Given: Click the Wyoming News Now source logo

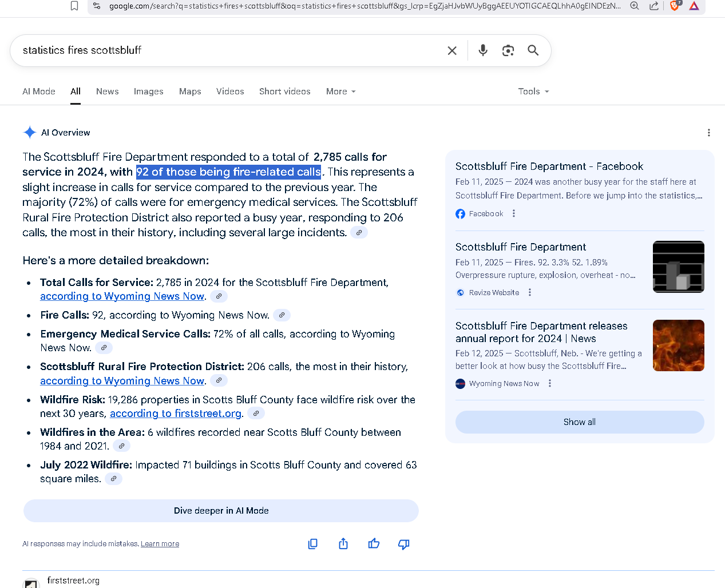Looking at the screenshot, I should coord(461,384).
